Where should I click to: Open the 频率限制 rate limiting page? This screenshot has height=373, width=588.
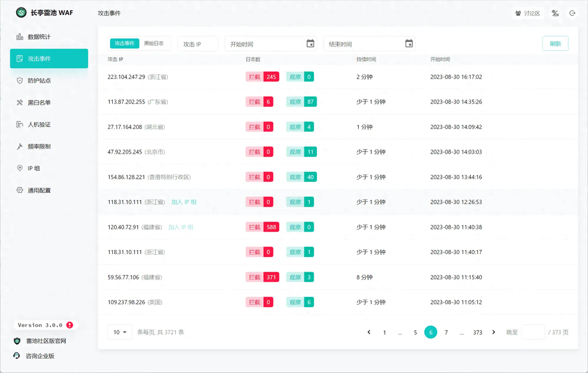(39, 146)
